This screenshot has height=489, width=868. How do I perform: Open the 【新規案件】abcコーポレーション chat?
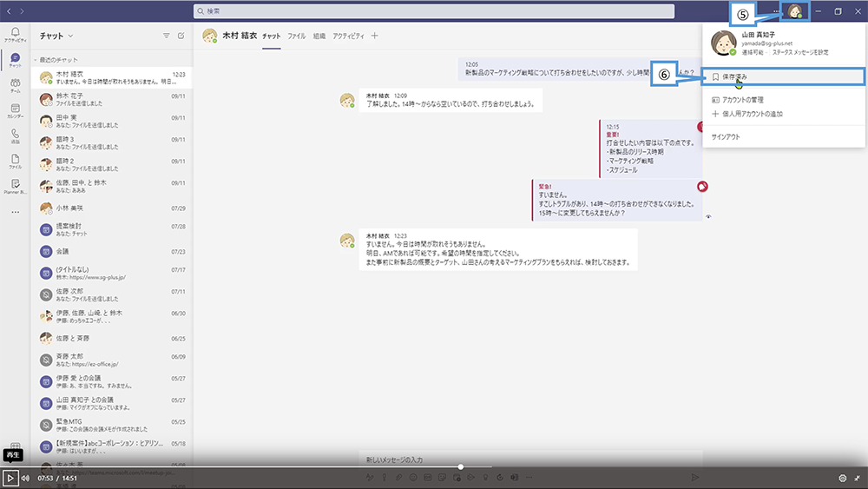click(x=112, y=447)
